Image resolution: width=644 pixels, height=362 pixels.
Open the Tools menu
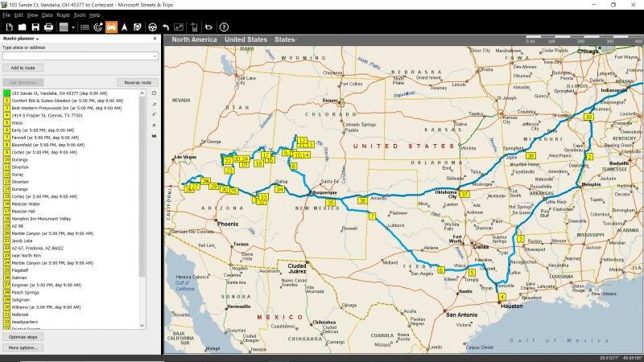coord(79,14)
